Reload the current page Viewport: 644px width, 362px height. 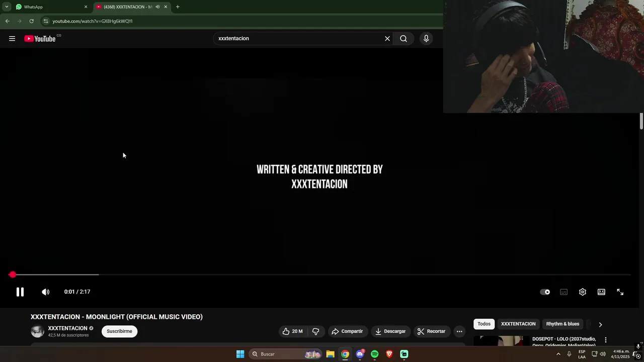click(x=31, y=21)
